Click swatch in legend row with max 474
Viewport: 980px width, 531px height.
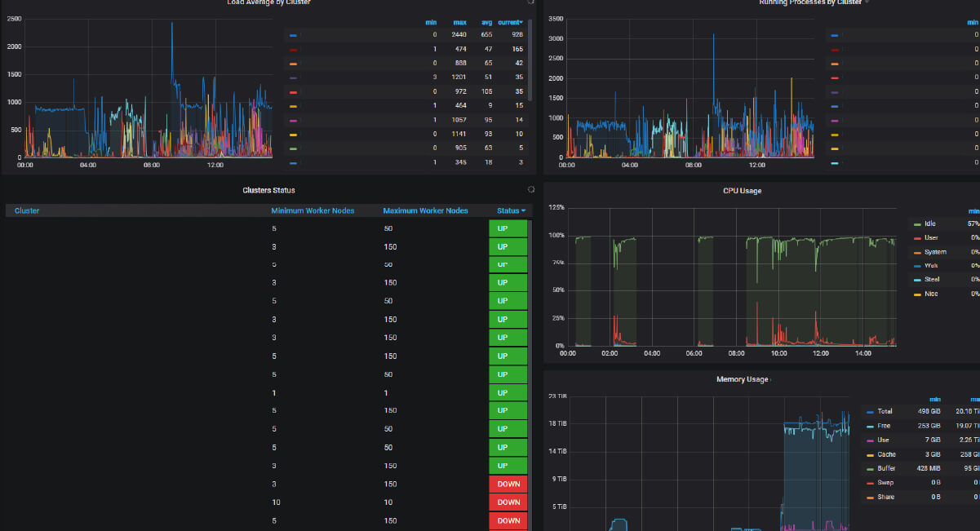[293, 50]
